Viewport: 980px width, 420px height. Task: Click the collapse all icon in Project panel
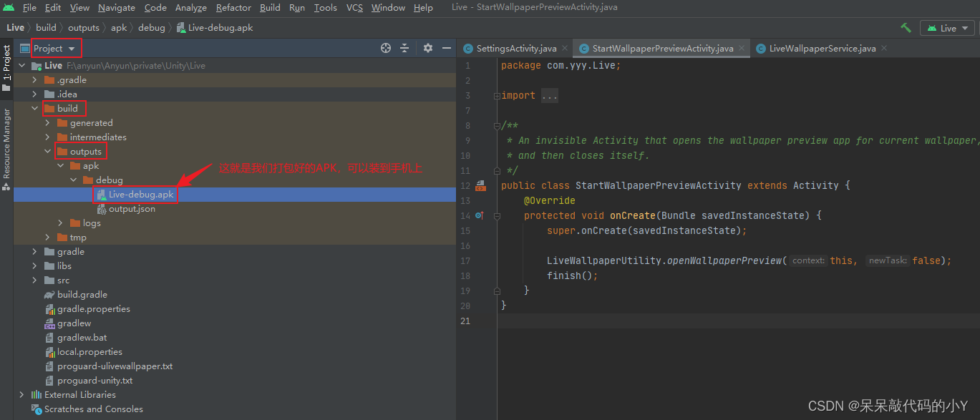(404, 48)
